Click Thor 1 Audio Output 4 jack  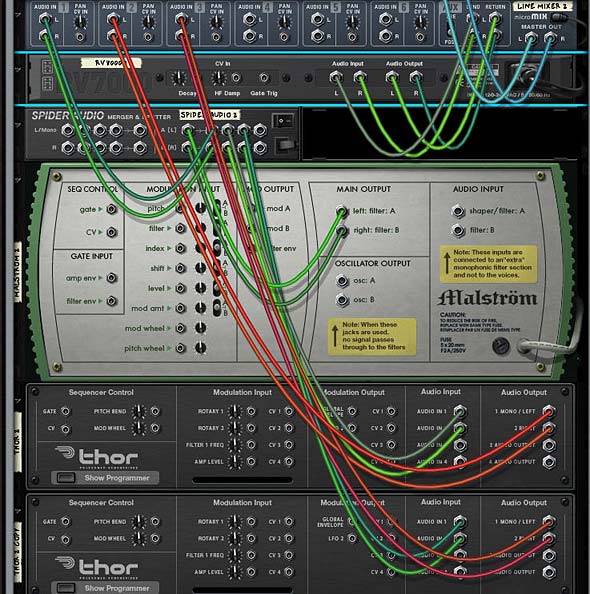[x=549, y=462]
